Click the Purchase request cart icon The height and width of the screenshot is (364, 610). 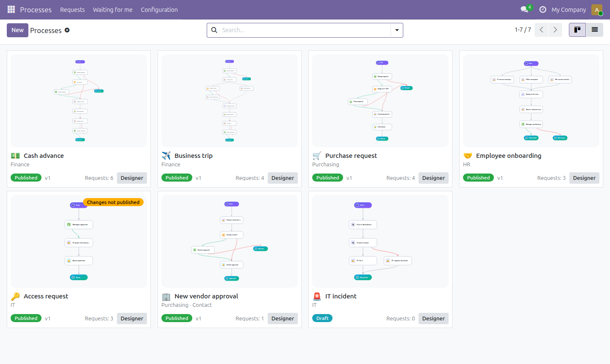(x=317, y=156)
